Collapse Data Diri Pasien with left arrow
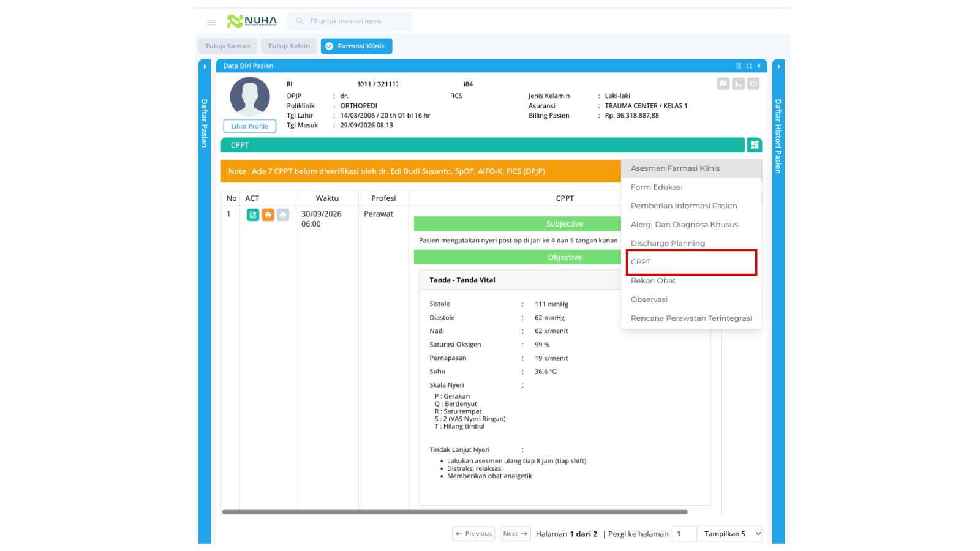Image resolution: width=980 pixels, height=551 pixels. tap(759, 66)
